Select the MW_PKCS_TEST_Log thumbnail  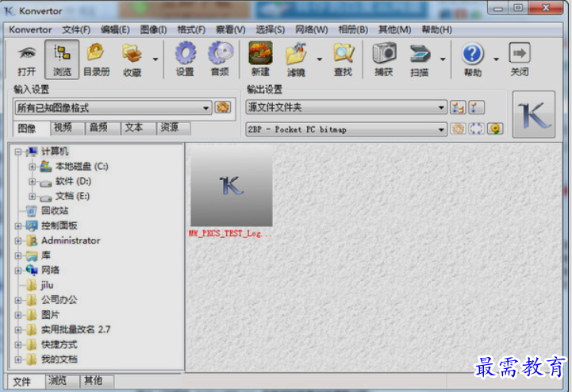[x=232, y=186]
